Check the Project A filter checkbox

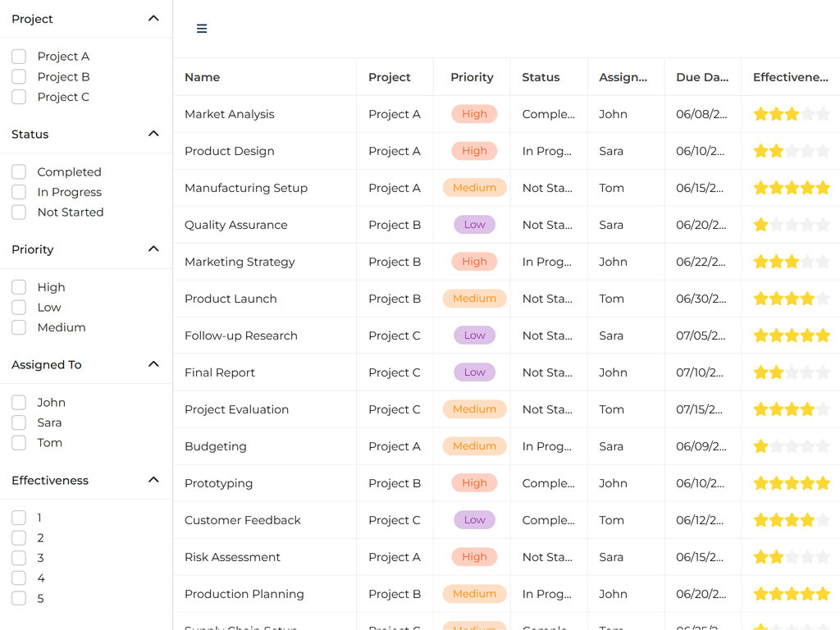(x=18, y=56)
